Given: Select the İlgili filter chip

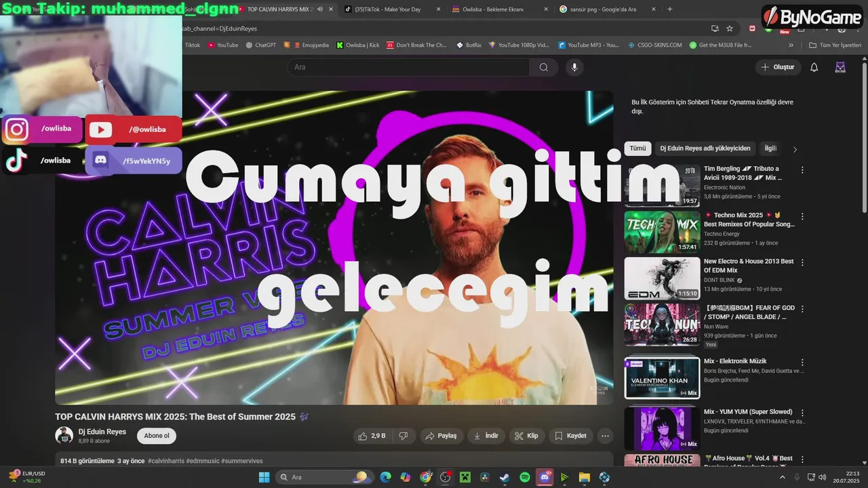Looking at the screenshot, I should click(770, 148).
